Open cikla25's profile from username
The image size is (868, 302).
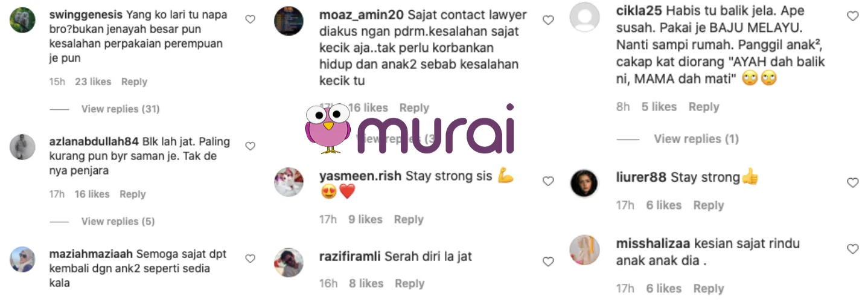[636, 10]
